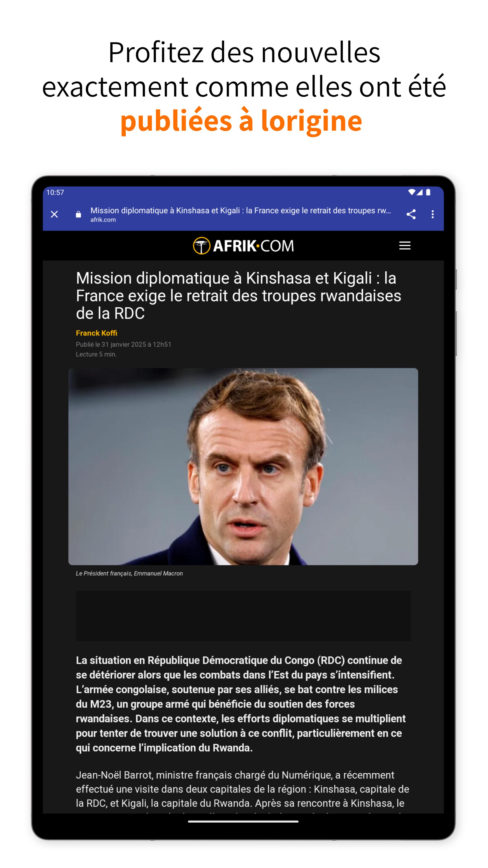Tap the publication date line
Image resolution: width=488 pixels, height=868 pixels.
pos(124,344)
